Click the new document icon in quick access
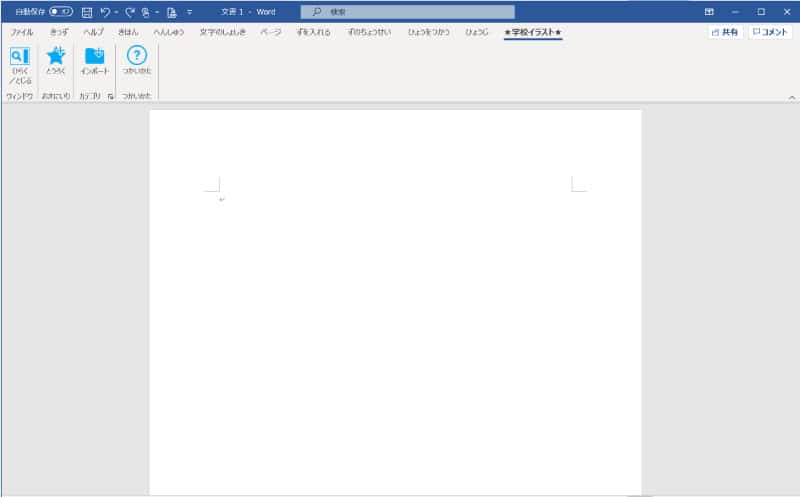800x497 pixels. coord(171,12)
